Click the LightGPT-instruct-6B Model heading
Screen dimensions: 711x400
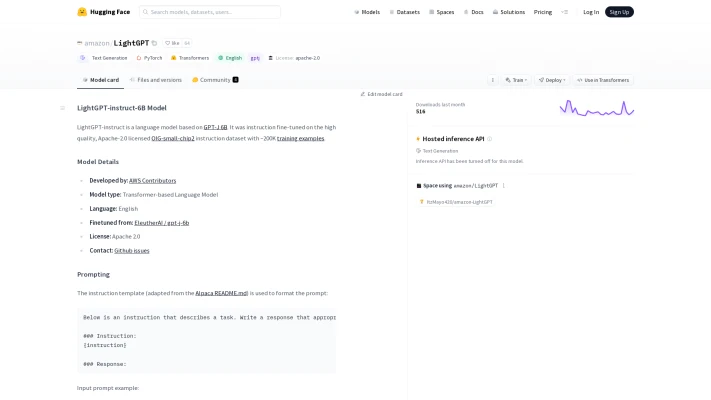(122, 108)
